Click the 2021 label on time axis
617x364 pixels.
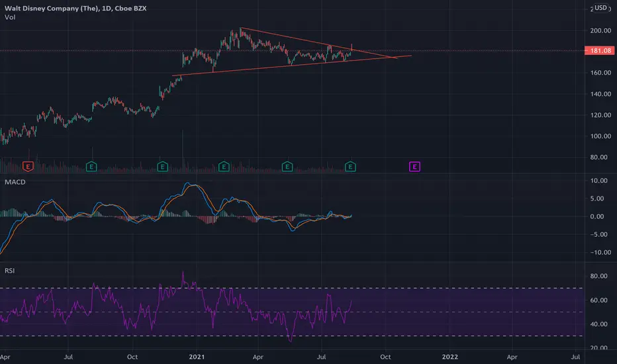pyautogui.click(x=197, y=357)
